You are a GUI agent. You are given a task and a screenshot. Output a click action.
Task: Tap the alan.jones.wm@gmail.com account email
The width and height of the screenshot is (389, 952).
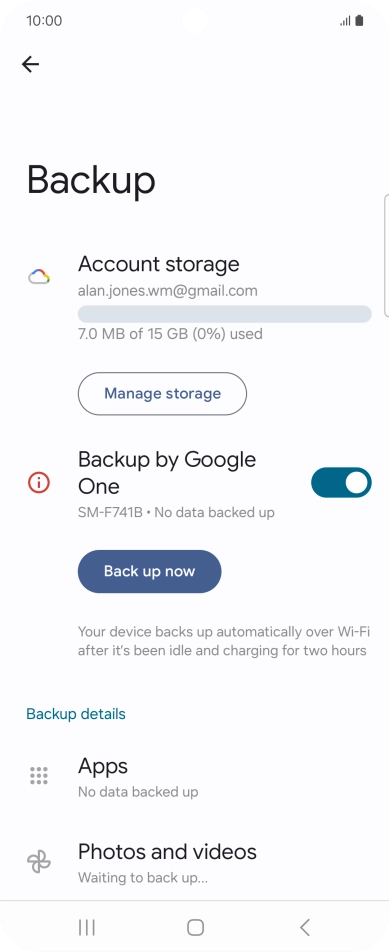(167, 291)
